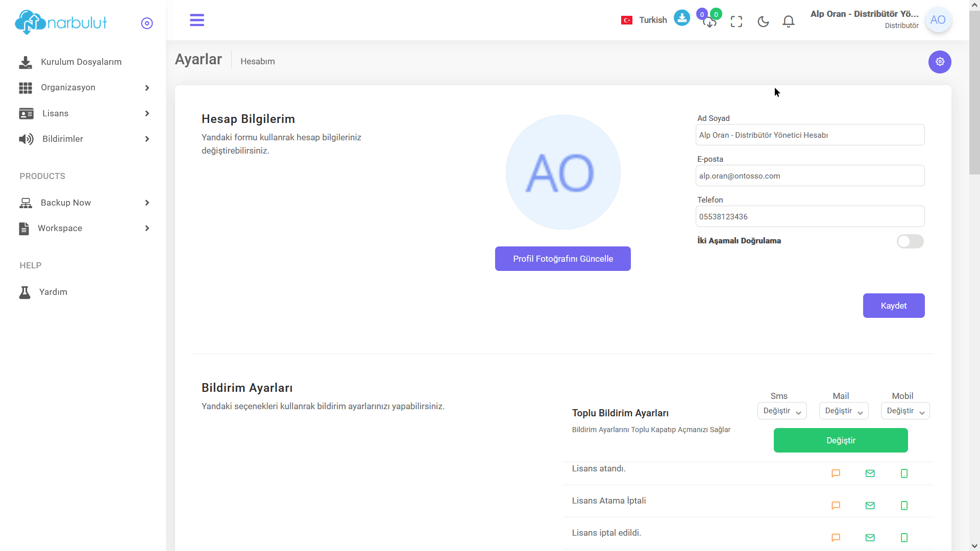
Task: Toggle fullscreen mode icon
Action: tap(737, 21)
